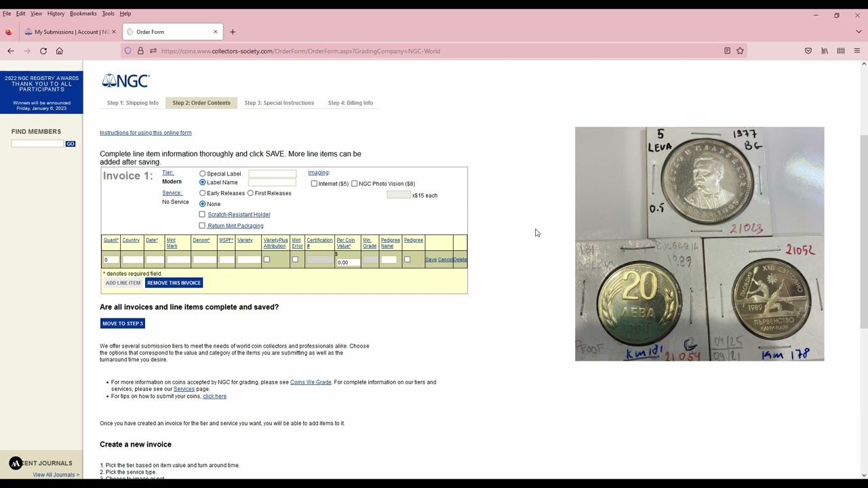Image resolution: width=868 pixels, height=488 pixels.
Task: Select the Special Label radio button
Action: pyautogui.click(x=202, y=174)
